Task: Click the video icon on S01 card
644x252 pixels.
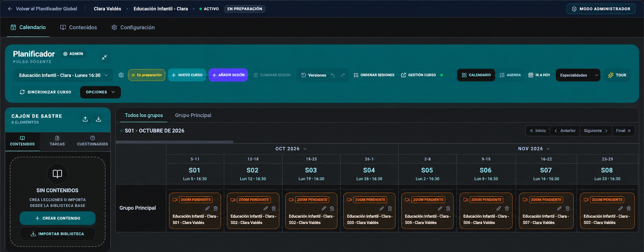Action: [x=175, y=200]
